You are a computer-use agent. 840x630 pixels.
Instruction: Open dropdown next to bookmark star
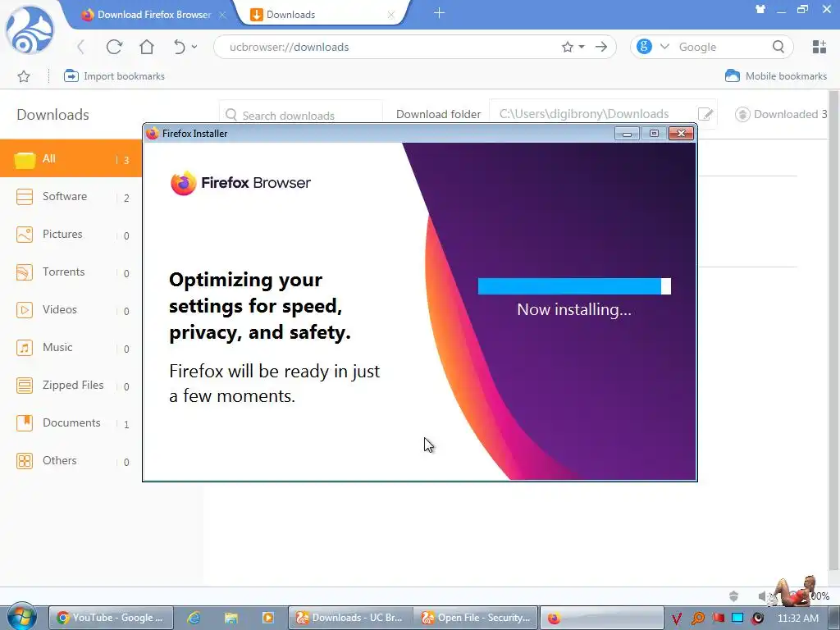point(582,47)
